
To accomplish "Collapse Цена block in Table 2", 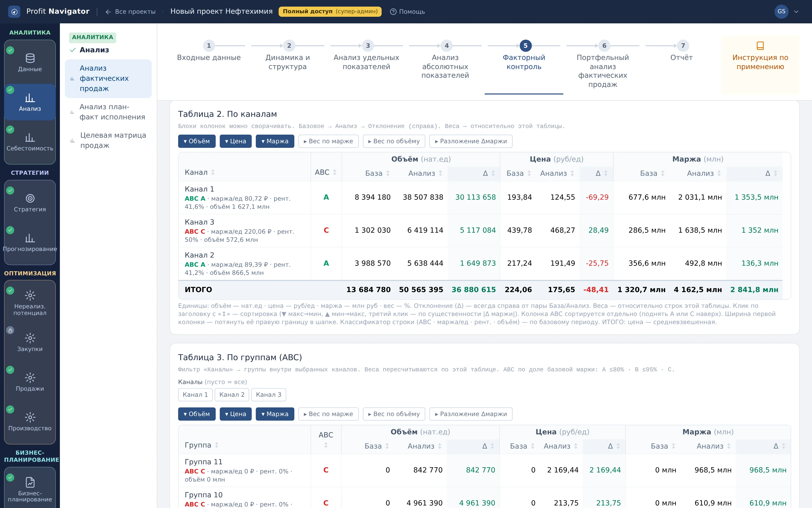I will pyautogui.click(x=235, y=141).
